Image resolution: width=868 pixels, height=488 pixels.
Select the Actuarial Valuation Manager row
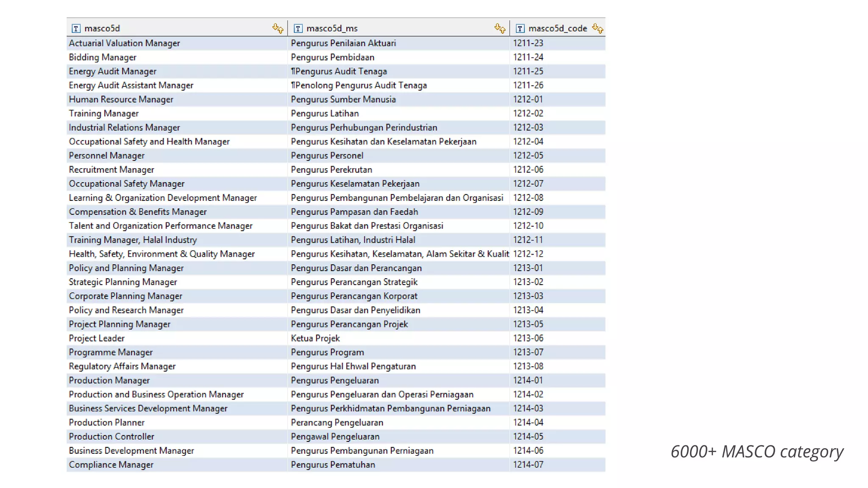pos(125,43)
